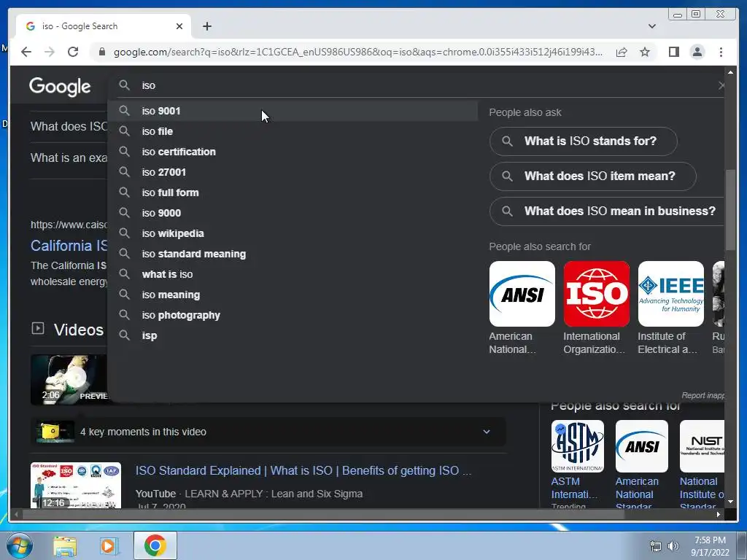Choose iso 27001 suggestion
Screen dimensions: 747x560
[293, 172]
